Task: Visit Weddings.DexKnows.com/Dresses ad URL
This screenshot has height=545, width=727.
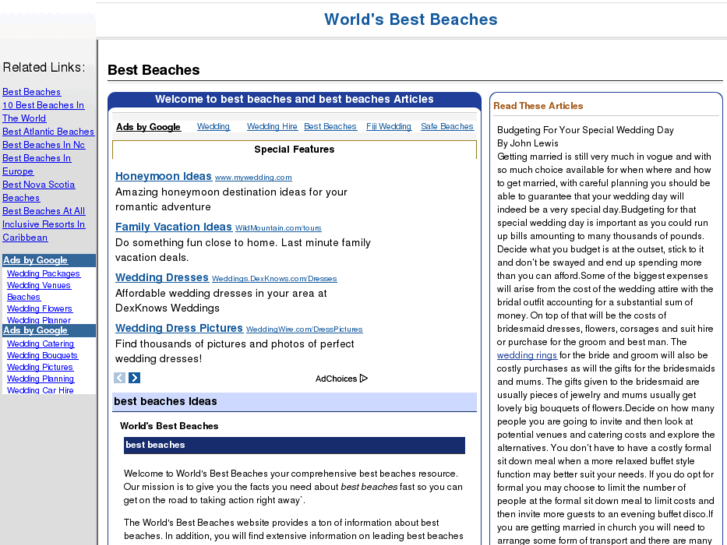Action: pyautogui.click(x=274, y=279)
